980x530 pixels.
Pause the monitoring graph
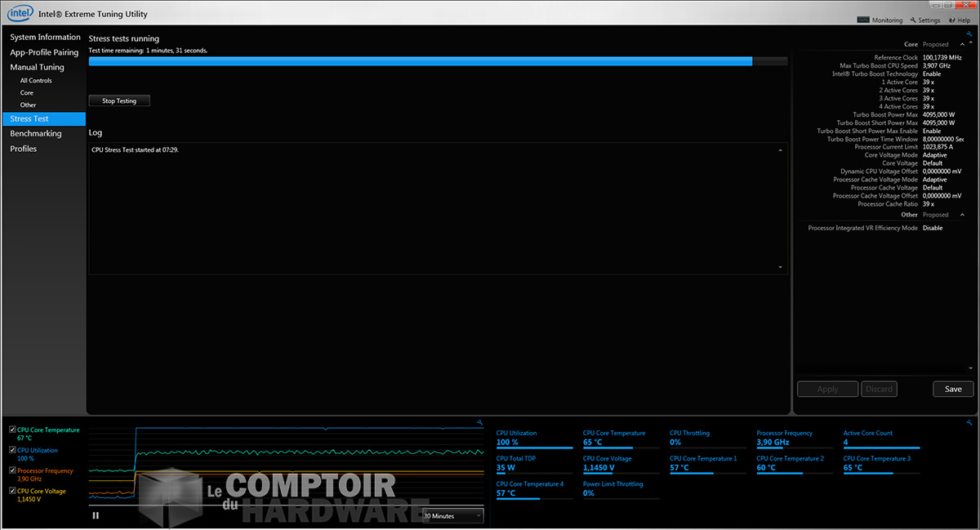(96, 515)
